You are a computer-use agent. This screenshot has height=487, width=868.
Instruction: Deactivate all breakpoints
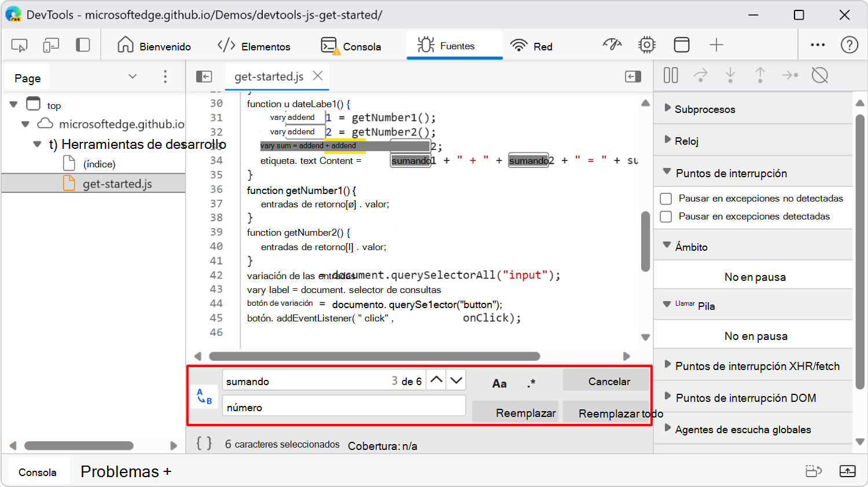(x=820, y=75)
